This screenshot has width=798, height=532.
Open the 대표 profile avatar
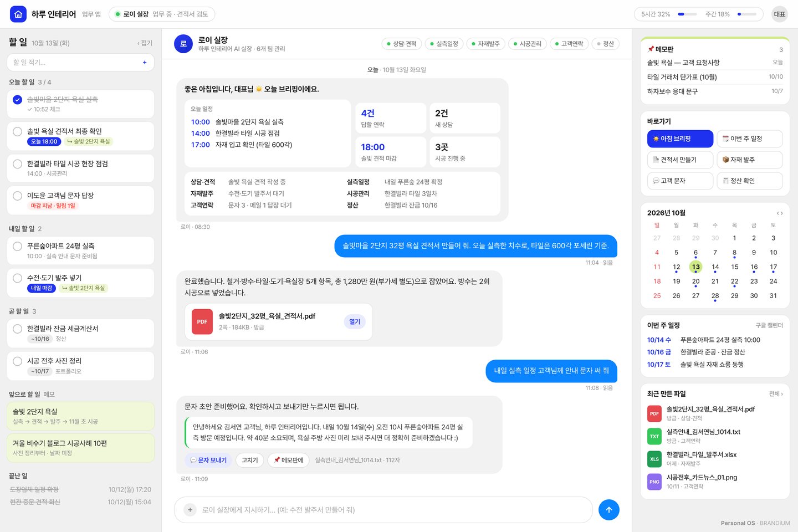pyautogui.click(x=780, y=14)
